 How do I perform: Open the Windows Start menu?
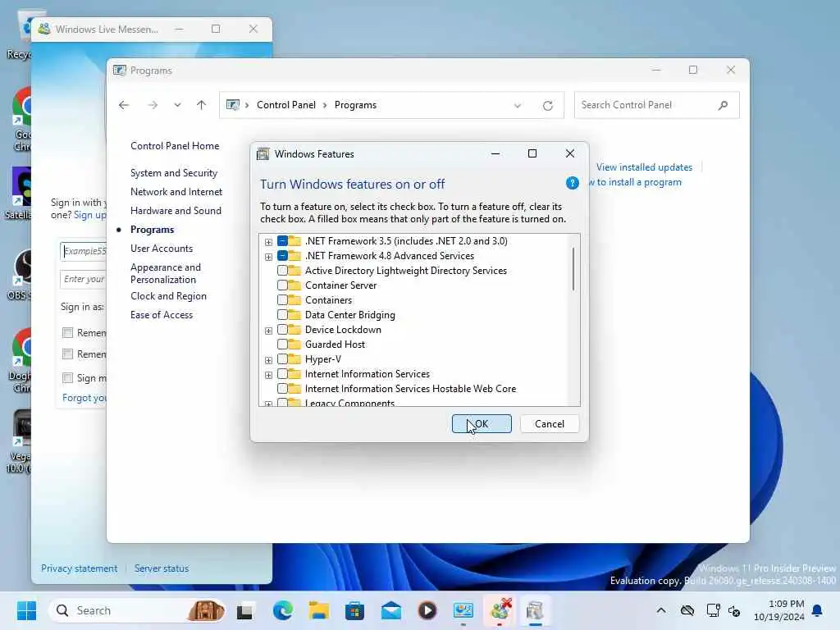pos(26,610)
